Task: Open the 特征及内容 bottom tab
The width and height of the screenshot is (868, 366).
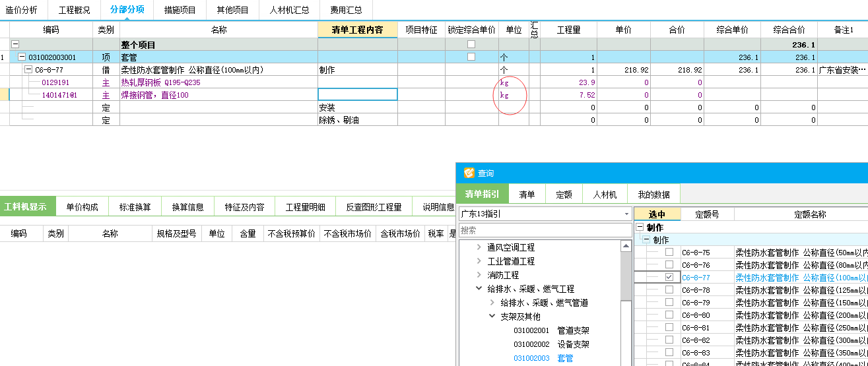Action: point(244,207)
